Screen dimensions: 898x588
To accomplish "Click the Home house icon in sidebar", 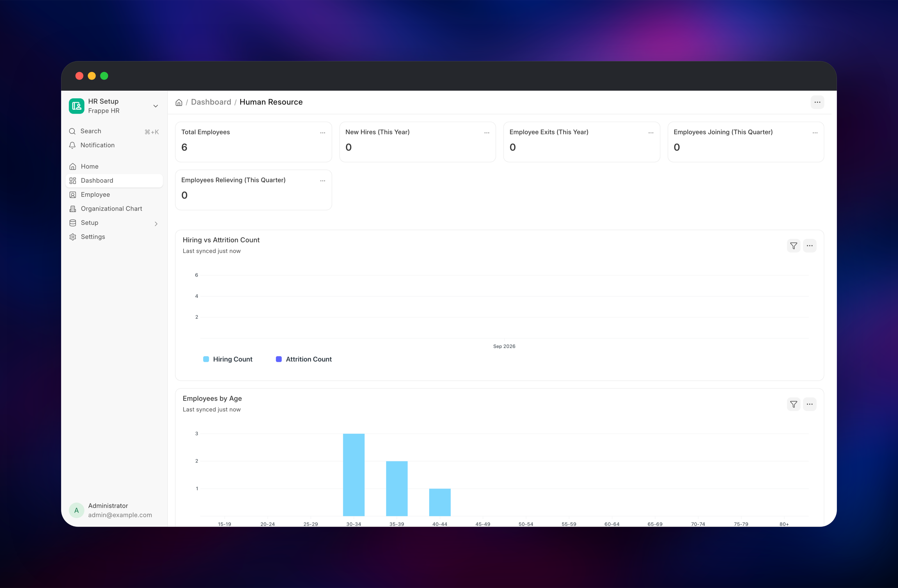I will (73, 166).
